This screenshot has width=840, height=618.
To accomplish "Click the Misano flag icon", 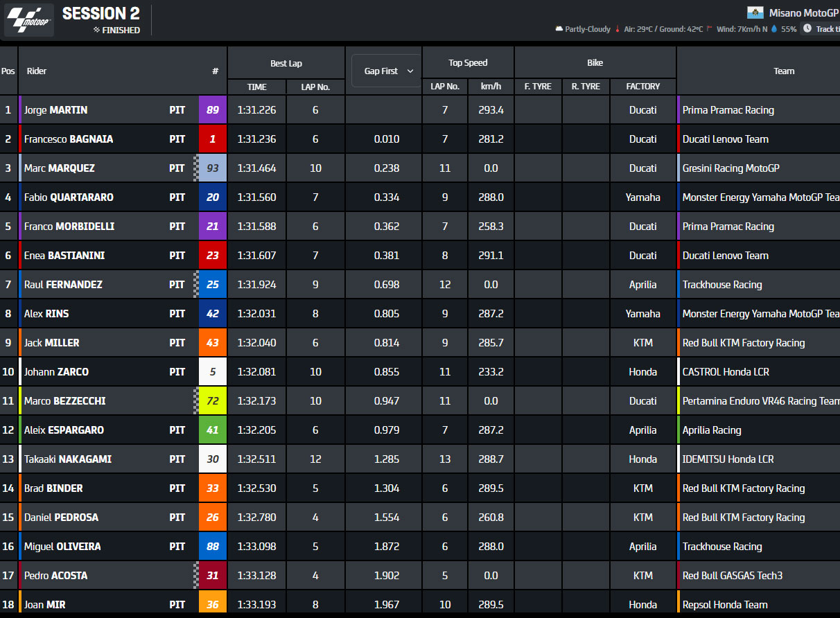I will coord(755,12).
